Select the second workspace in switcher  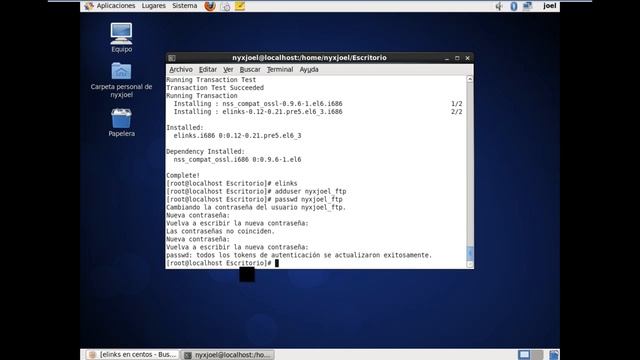(537, 355)
